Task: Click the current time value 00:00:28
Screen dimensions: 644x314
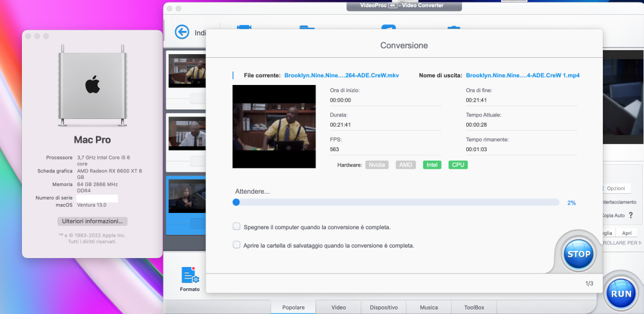Action: (477, 125)
